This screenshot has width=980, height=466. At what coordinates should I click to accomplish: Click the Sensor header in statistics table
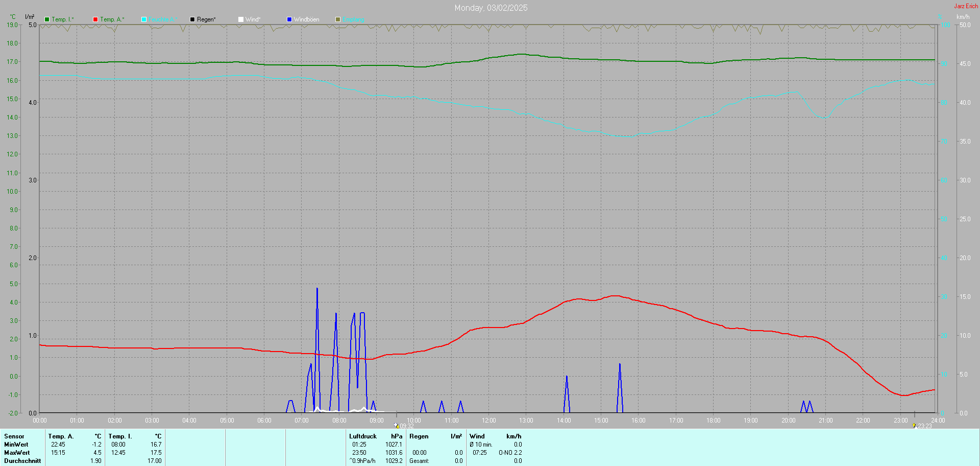tap(14, 436)
